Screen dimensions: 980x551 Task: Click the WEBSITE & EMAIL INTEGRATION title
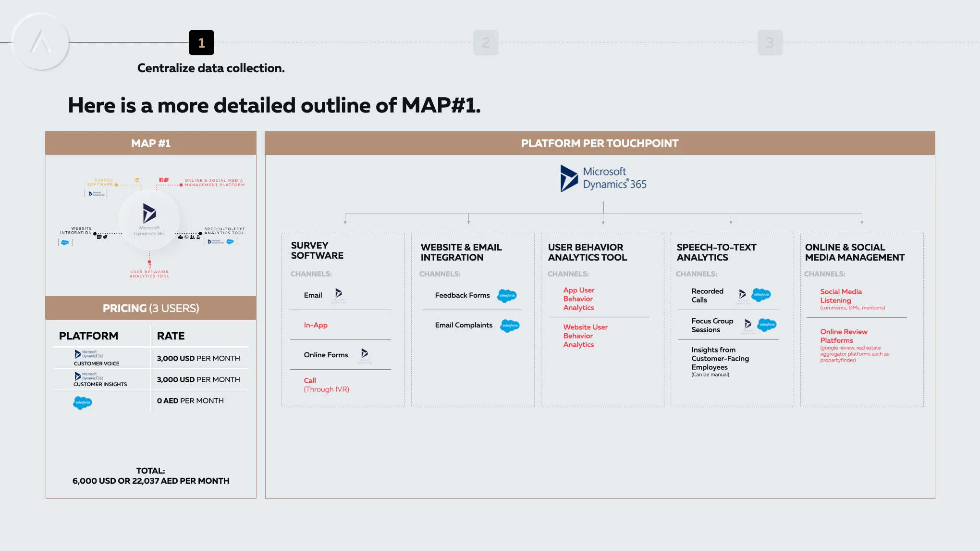(461, 252)
